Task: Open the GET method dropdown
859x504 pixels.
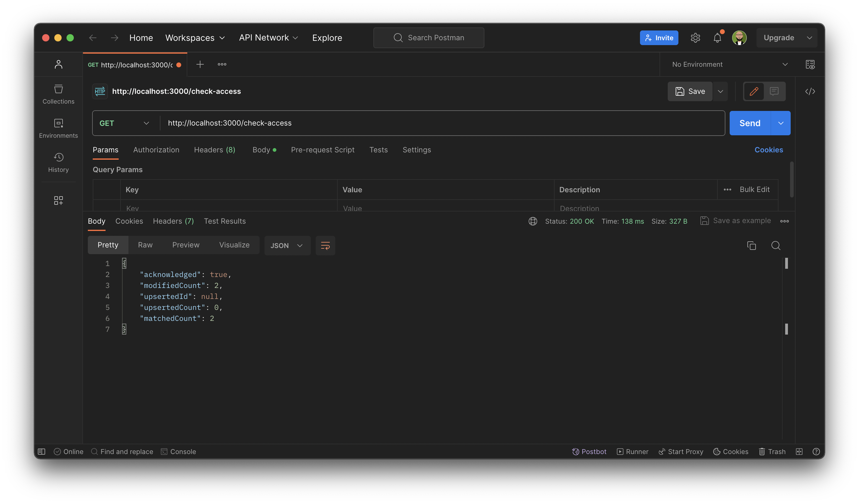Action: (x=147, y=123)
